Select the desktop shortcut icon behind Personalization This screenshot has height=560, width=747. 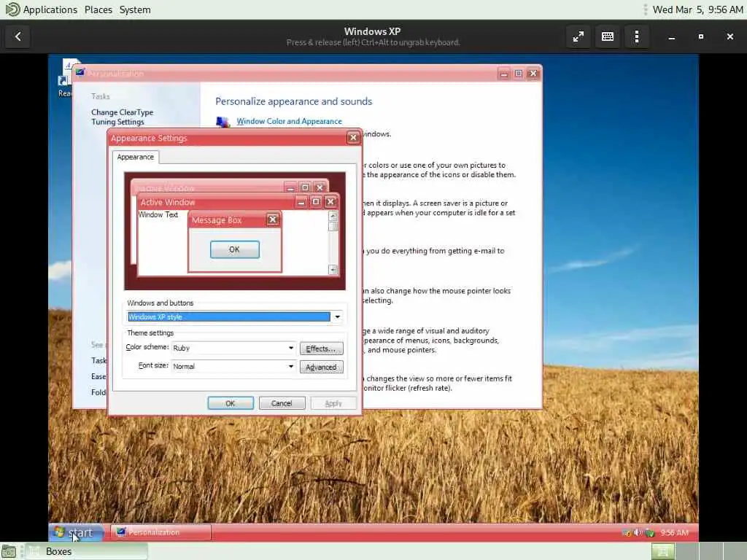point(66,77)
